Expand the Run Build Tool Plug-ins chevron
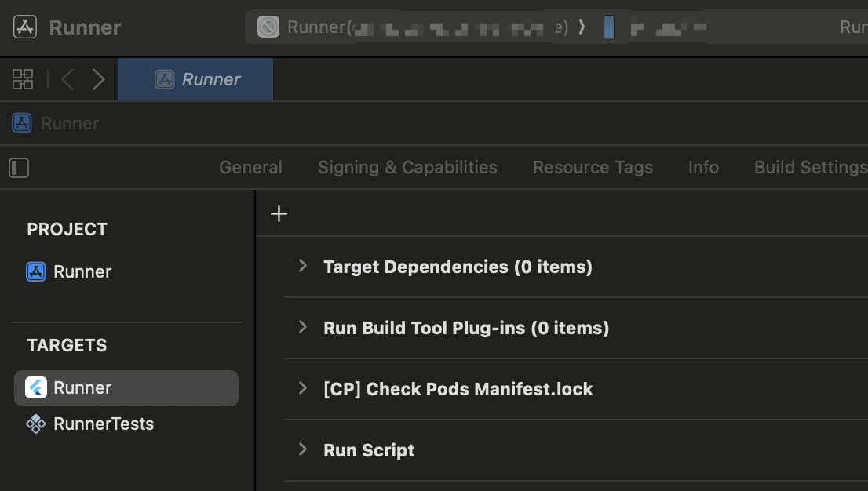This screenshot has width=868, height=491. (x=303, y=326)
